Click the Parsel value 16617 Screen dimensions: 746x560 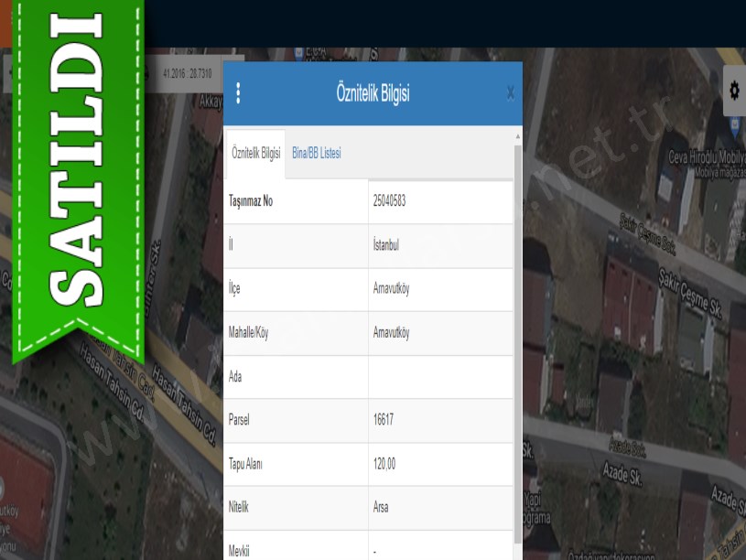click(384, 421)
